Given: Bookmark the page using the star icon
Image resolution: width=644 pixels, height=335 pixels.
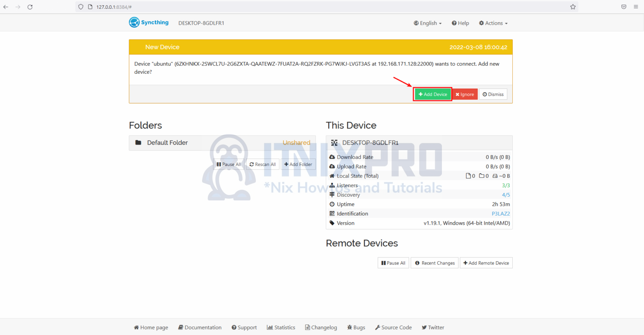Looking at the screenshot, I should (x=573, y=7).
